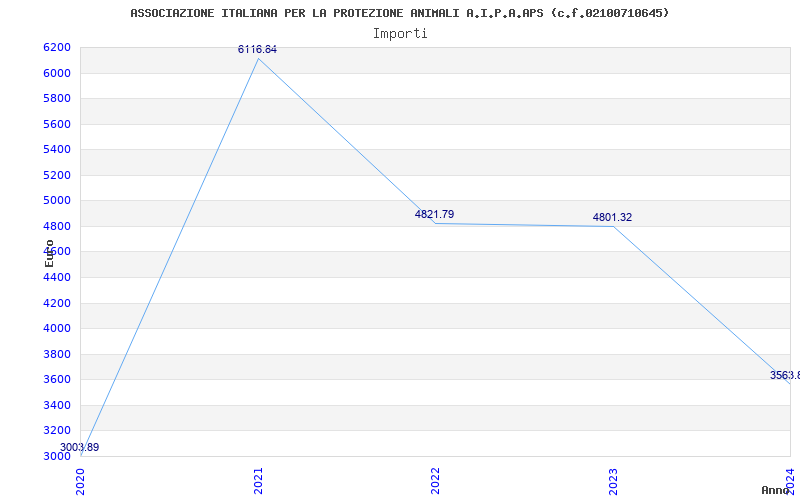Click the 2024 x-axis label

pos(790,481)
